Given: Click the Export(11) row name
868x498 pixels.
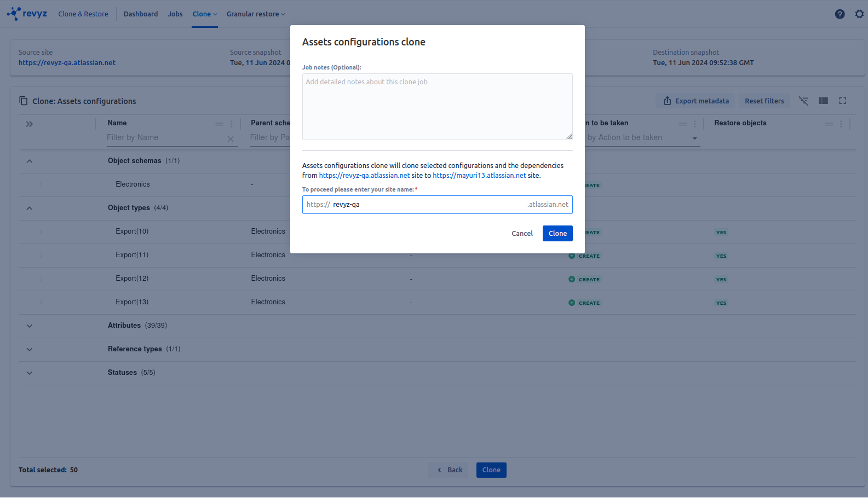Looking at the screenshot, I should (132, 255).
